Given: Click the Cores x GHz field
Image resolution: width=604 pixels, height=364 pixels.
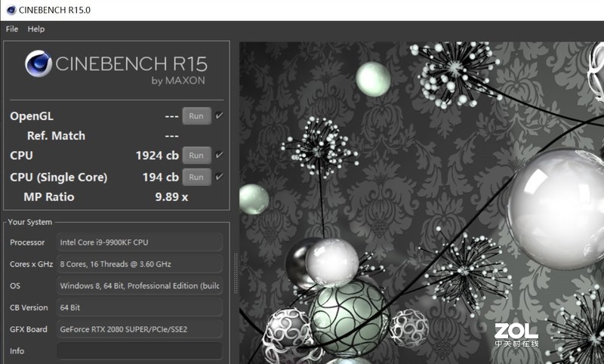Looking at the screenshot, I should [x=140, y=264].
